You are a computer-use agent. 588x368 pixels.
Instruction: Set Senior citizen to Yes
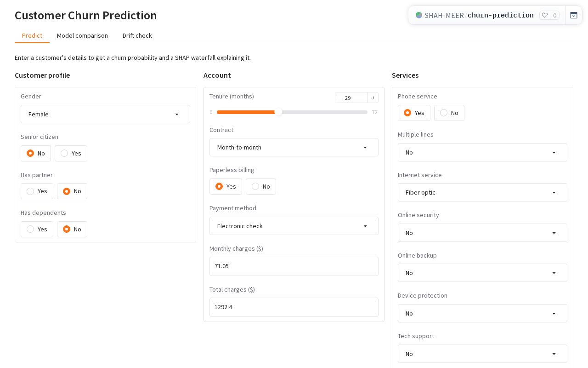tap(71, 153)
